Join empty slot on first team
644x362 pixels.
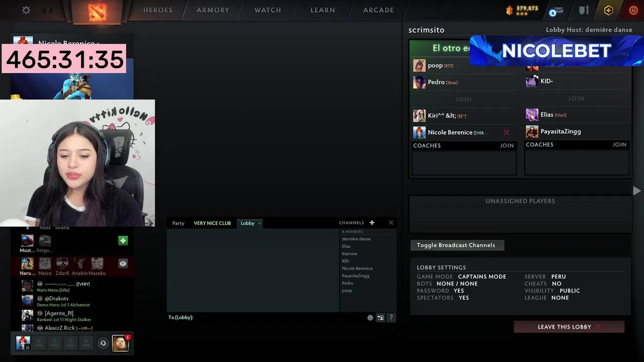(x=463, y=100)
